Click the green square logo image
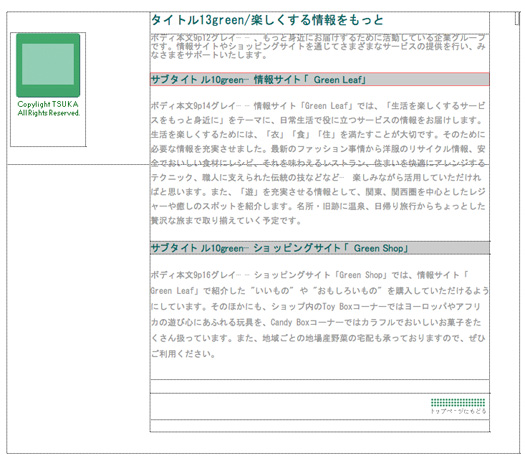This screenshot has height=469, width=525. 48,65
